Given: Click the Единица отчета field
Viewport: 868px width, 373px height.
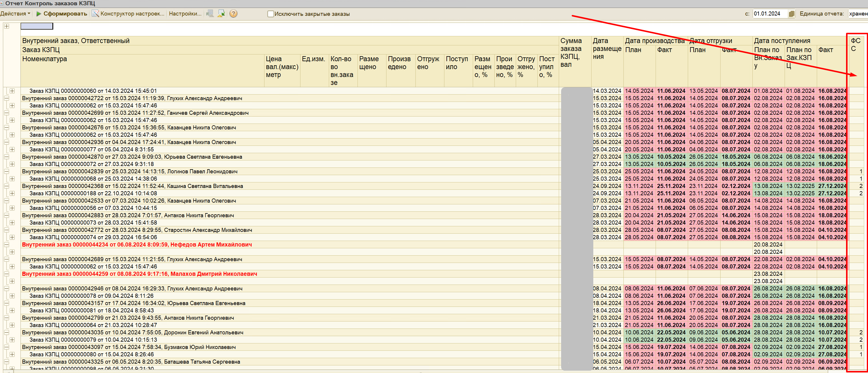Looking at the screenshot, I should point(858,14).
